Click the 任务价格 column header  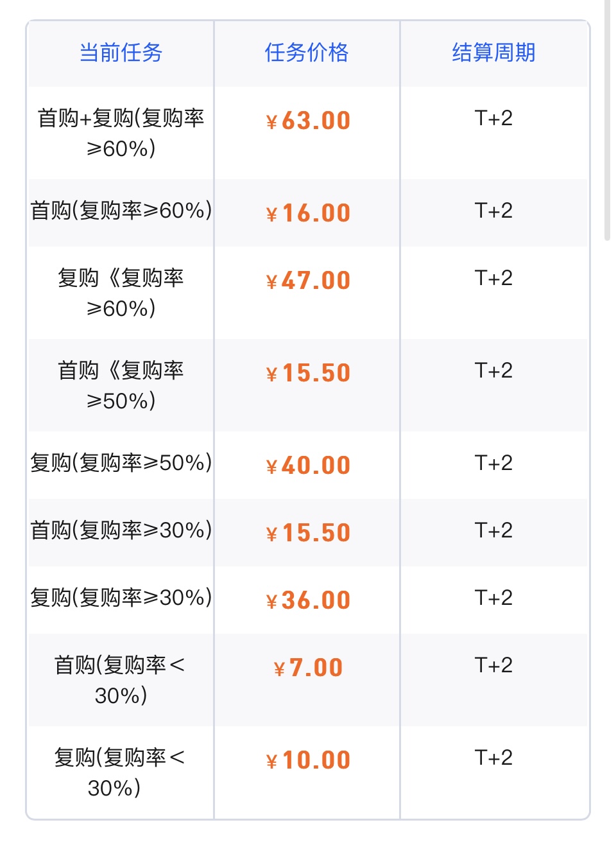pos(307,53)
